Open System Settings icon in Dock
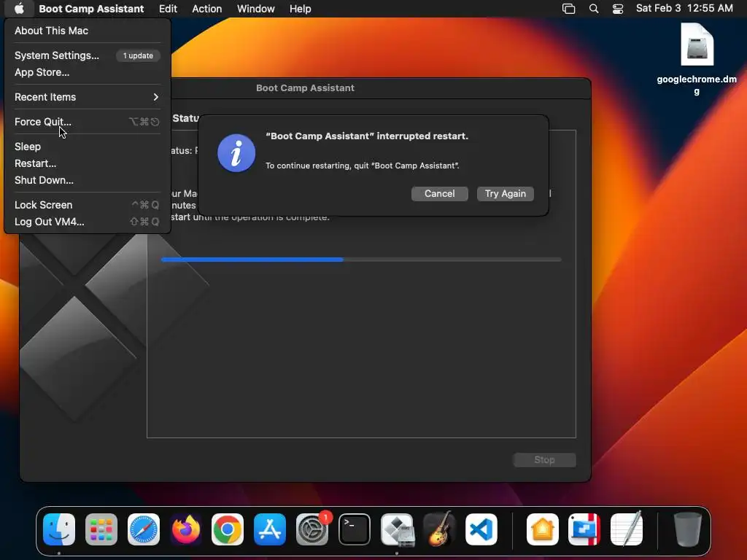 (312, 529)
